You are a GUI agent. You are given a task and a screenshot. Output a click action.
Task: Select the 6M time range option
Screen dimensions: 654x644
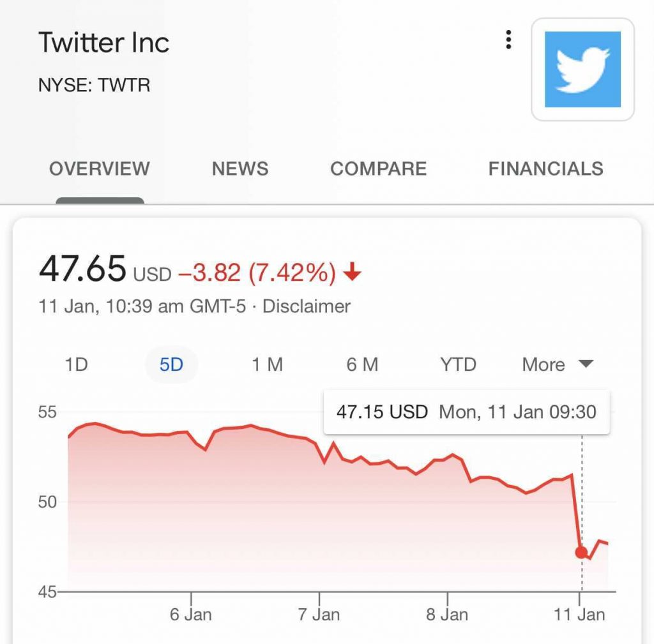pos(361,364)
